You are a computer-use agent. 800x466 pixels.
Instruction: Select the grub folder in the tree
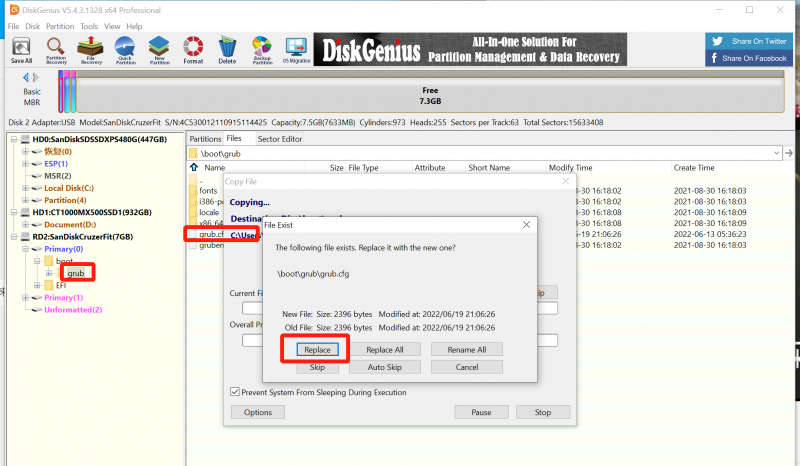[76, 273]
